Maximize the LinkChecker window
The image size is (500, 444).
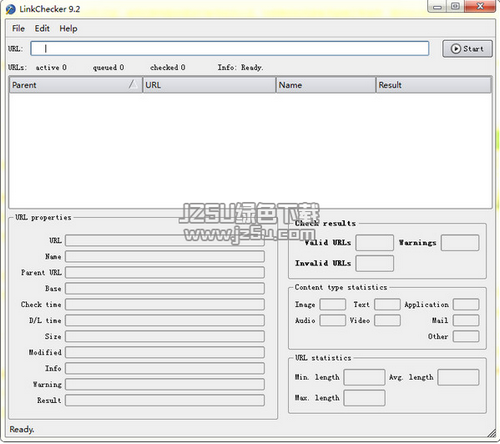pos(455,7)
